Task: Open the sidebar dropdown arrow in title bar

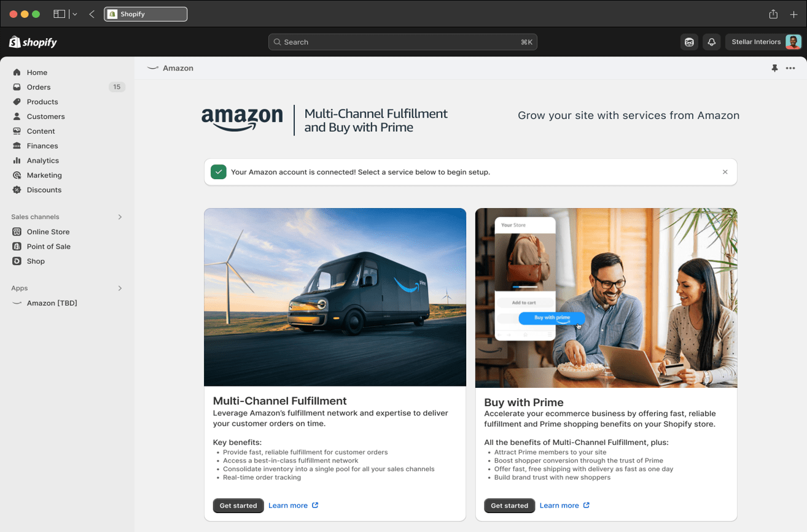Action: [x=74, y=14]
